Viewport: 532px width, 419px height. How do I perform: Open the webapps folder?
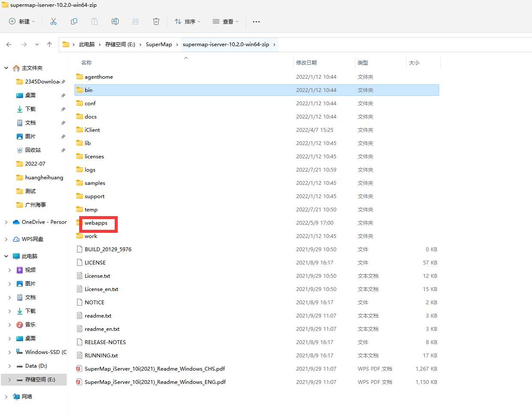(x=96, y=223)
